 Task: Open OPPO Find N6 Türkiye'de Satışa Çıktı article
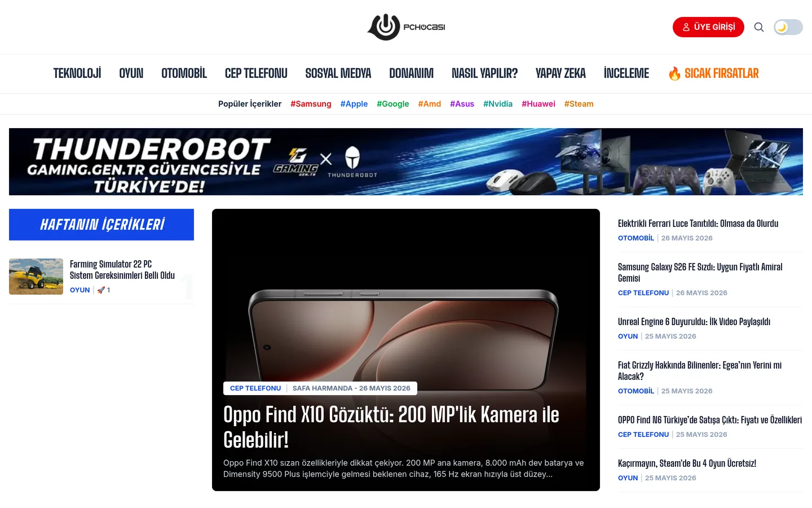(710, 420)
